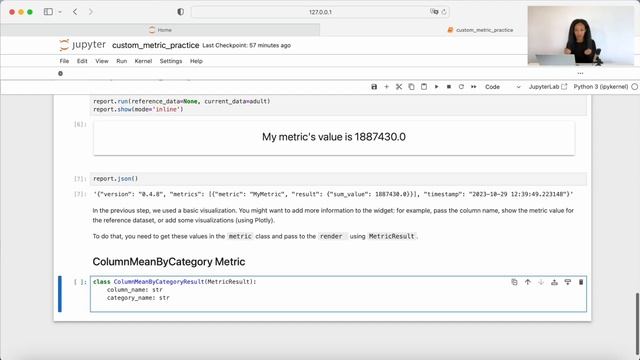The height and width of the screenshot is (360, 640).
Task: Delete the active cell with trash icon
Action: click(581, 282)
